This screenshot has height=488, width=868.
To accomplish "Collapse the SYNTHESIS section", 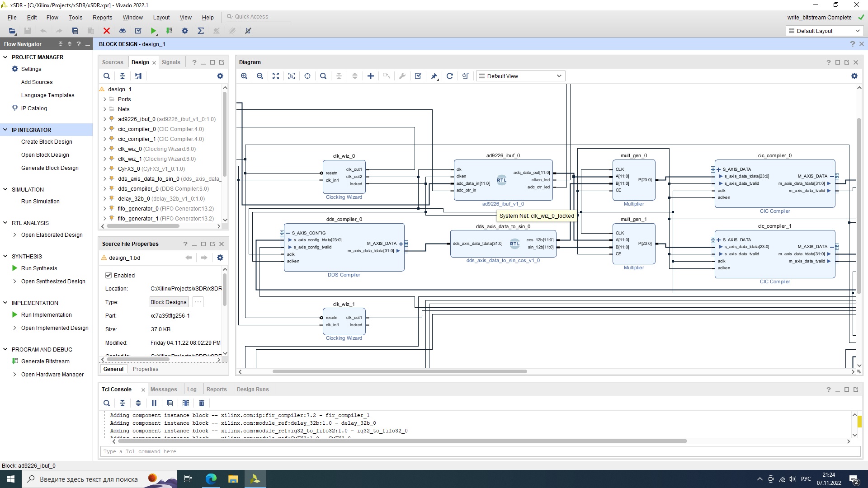I will tap(5, 256).
